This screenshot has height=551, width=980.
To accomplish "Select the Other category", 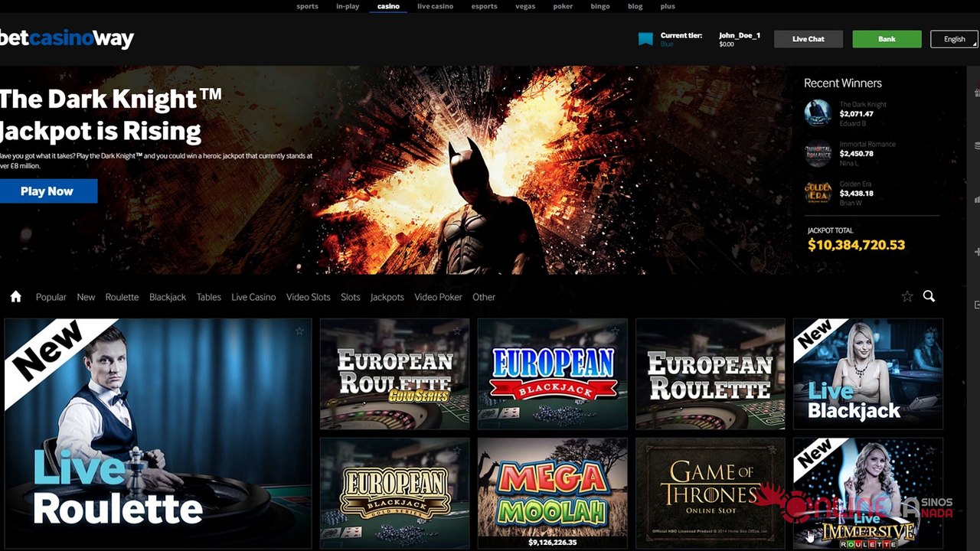I will (x=484, y=297).
